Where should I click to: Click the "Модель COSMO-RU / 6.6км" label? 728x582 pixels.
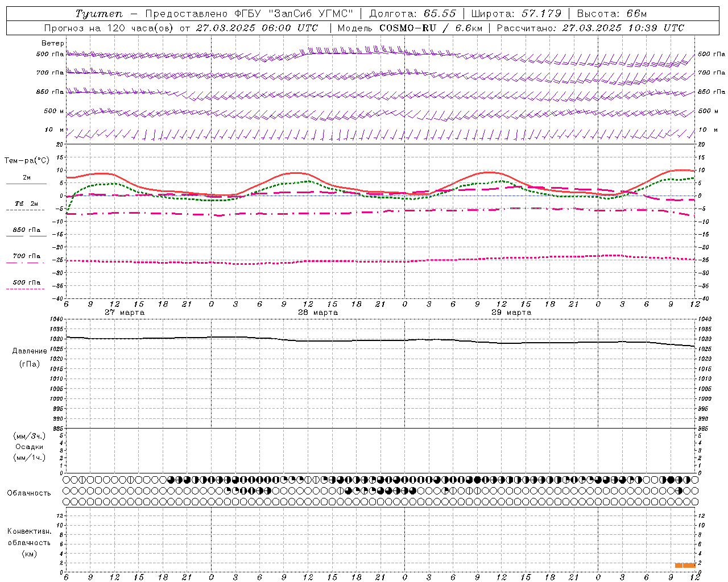[409, 28]
